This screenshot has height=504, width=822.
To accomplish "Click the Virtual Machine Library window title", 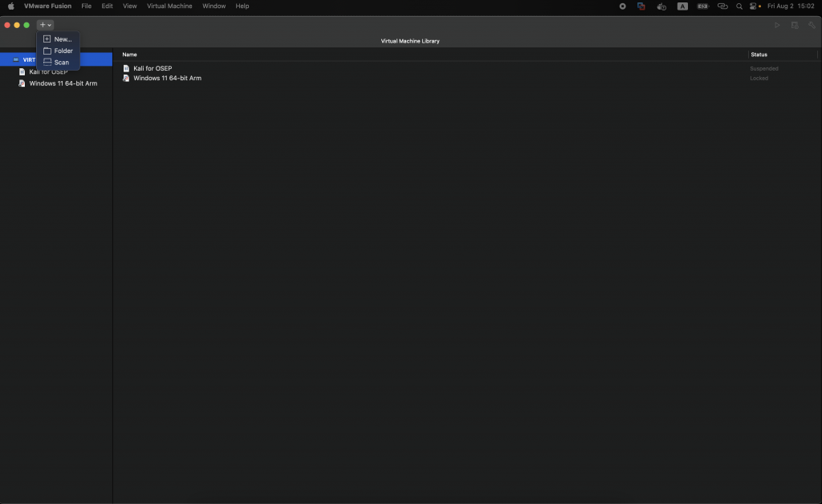I will tap(410, 41).
